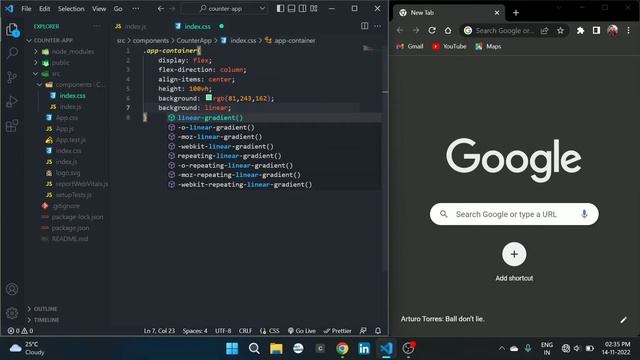Expand the node_modules folder

pos(36,51)
